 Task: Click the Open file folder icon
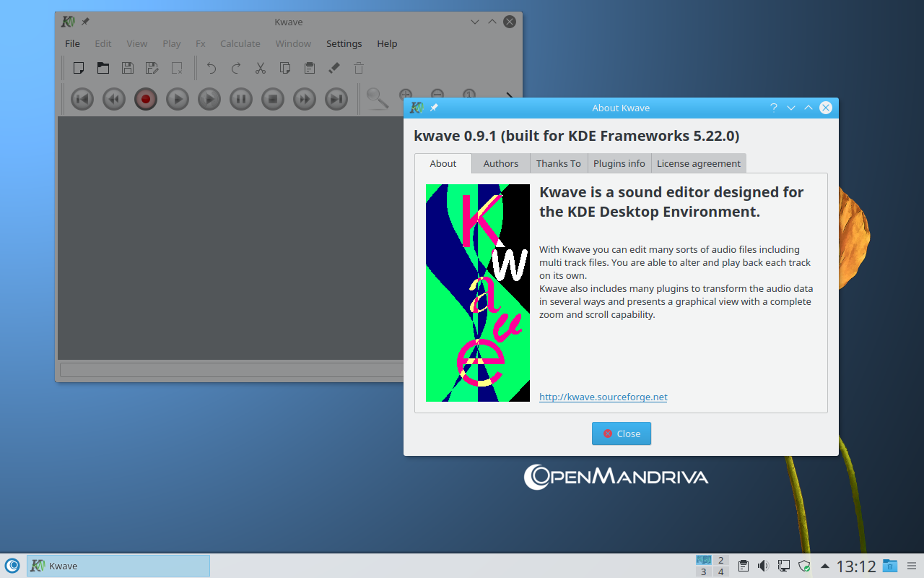[103, 68]
